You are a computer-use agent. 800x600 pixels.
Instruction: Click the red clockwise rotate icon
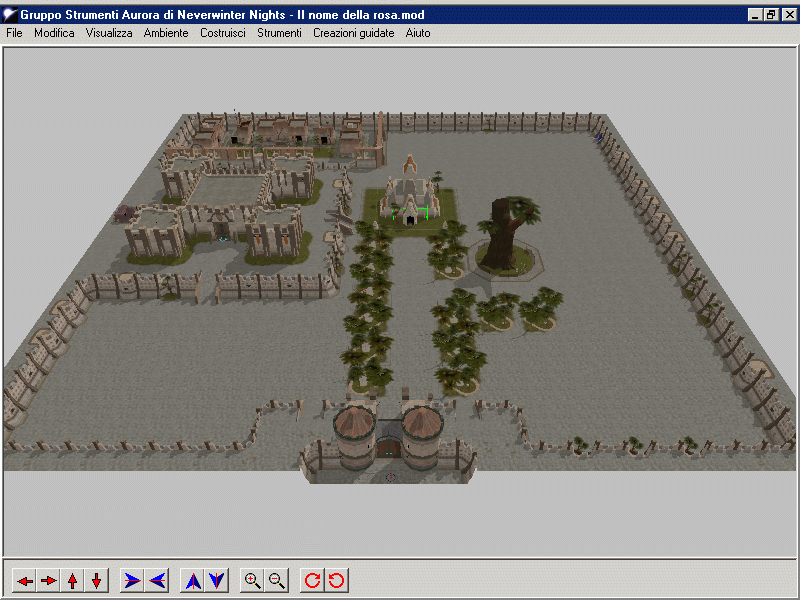click(312, 581)
